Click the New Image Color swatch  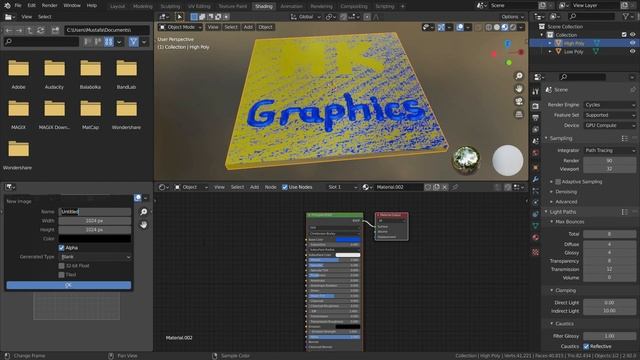[x=95, y=239]
